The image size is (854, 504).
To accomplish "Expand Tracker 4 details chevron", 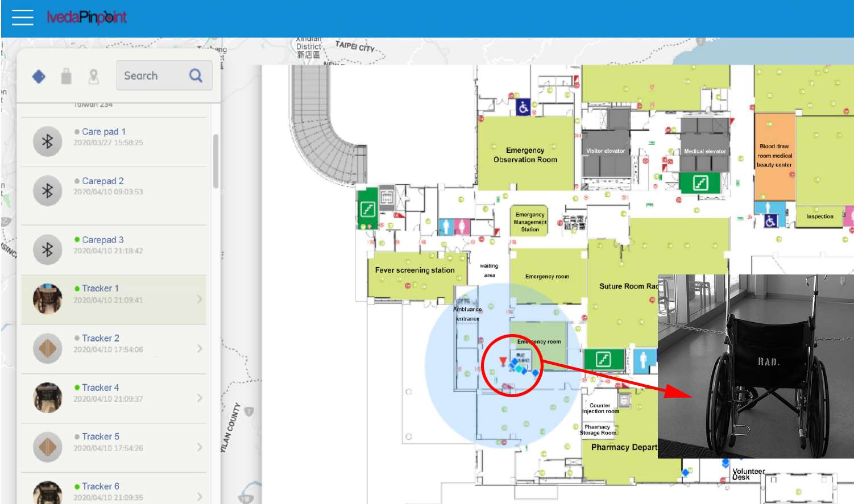I will tap(200, 398).
